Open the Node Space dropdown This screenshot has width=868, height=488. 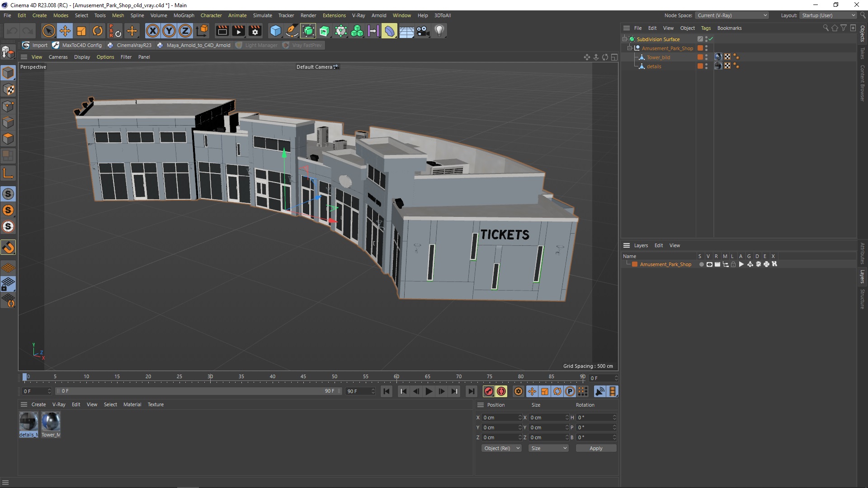[732, 15]
